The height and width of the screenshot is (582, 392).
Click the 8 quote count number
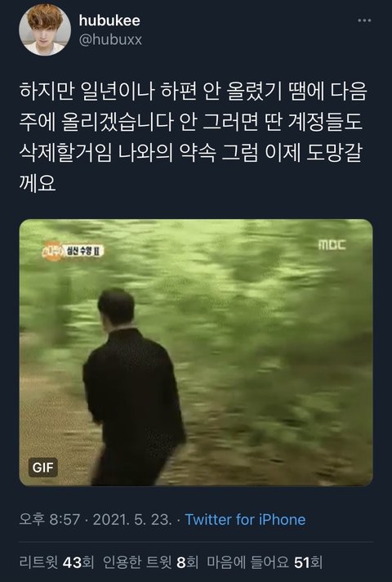[181, 562]
